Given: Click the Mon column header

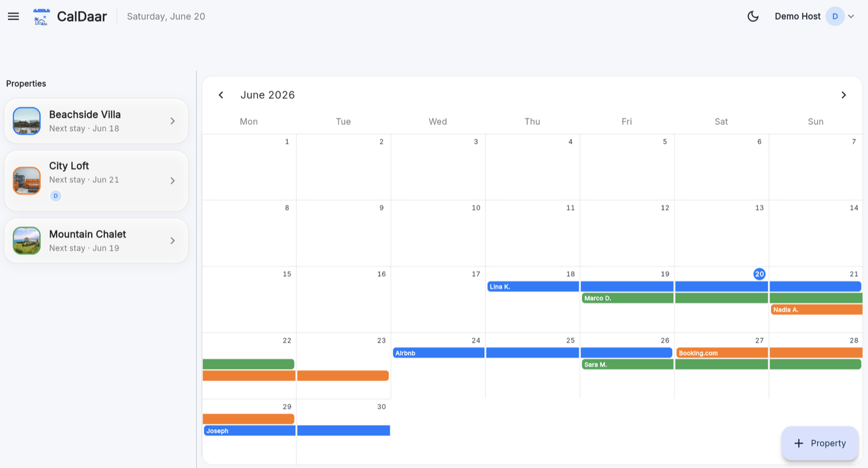Looking at the screenshot, I should pos(249,121).
